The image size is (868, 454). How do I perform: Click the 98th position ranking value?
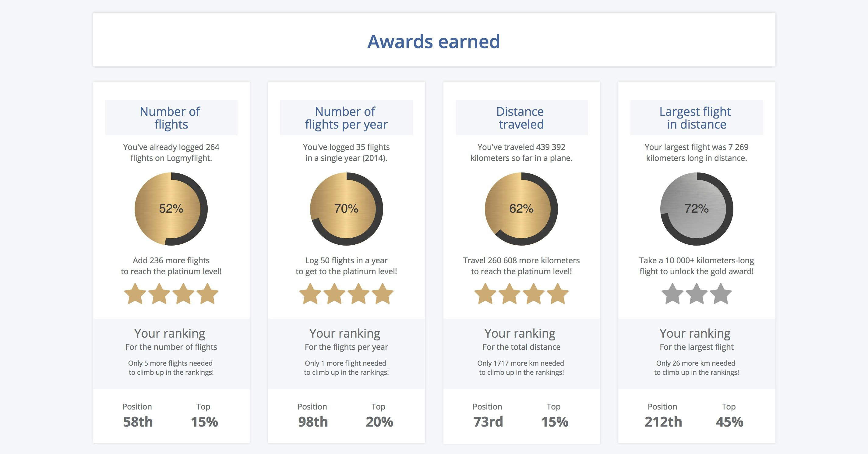pyautogui.click(x=313, y=422)
